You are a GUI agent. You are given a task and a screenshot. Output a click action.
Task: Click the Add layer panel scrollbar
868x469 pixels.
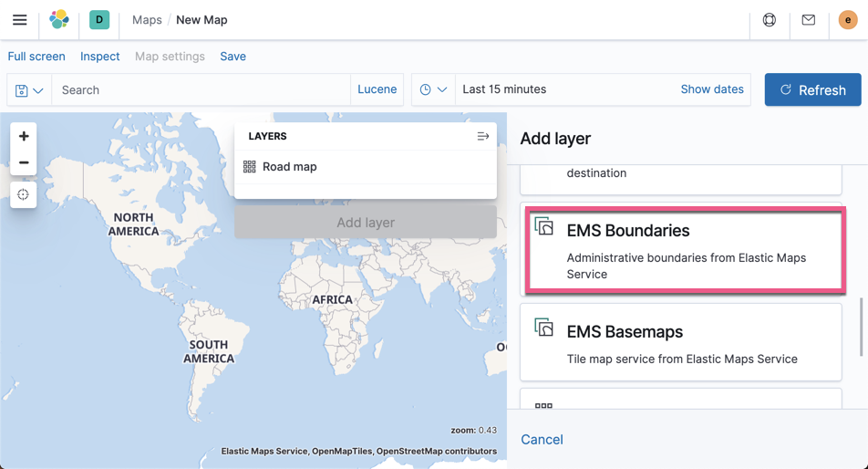[861, 327]
